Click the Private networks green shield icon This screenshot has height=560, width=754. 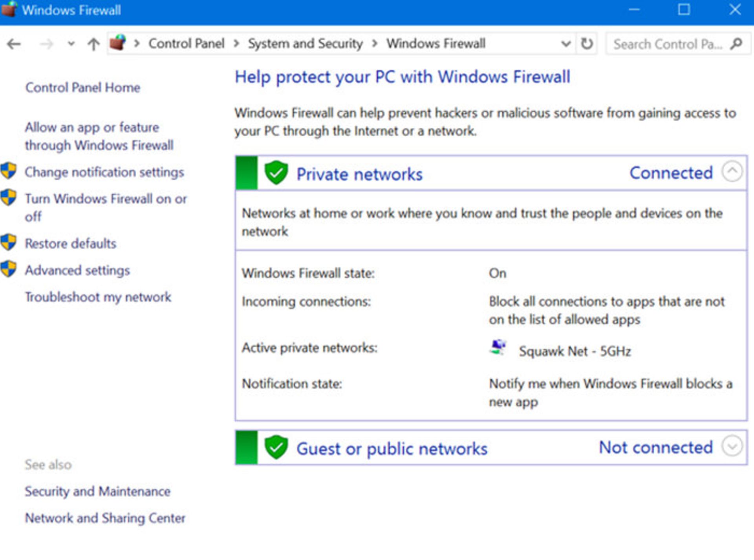click(276, 173)
